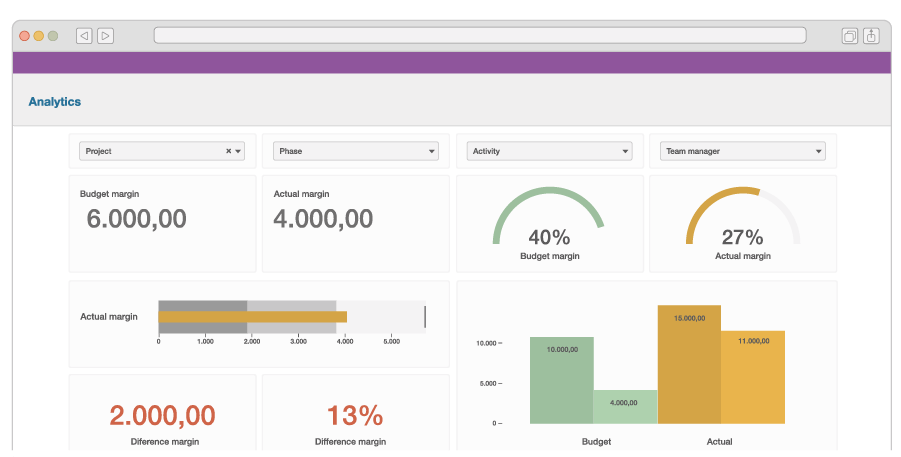Click the 40% budget margin gauge
Viewport: 901px width, 457px height.
(549, 216)
